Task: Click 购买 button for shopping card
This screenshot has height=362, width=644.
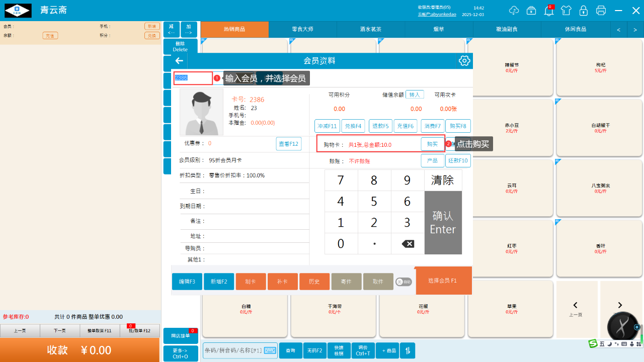Action: point(432,144)
